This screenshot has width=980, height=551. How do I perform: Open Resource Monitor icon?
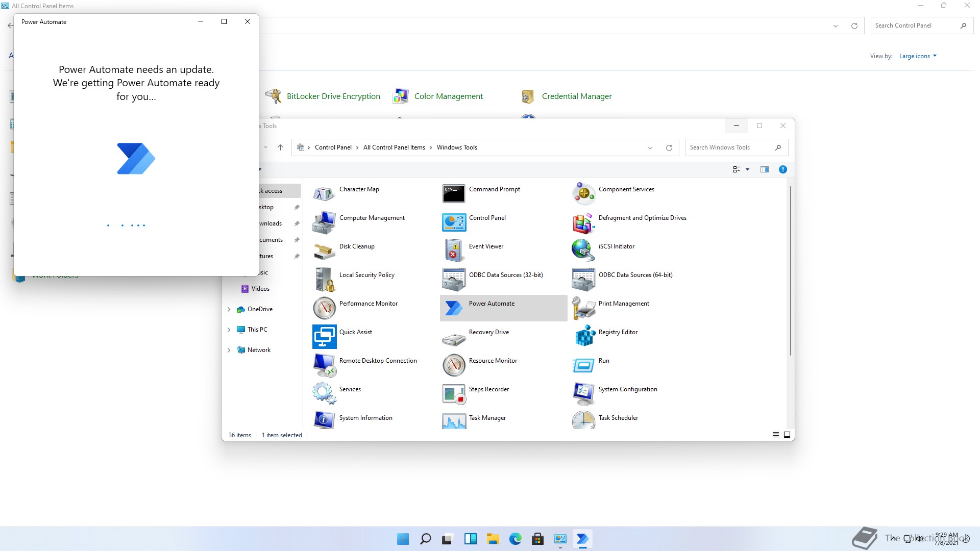[x=454, y=365]
